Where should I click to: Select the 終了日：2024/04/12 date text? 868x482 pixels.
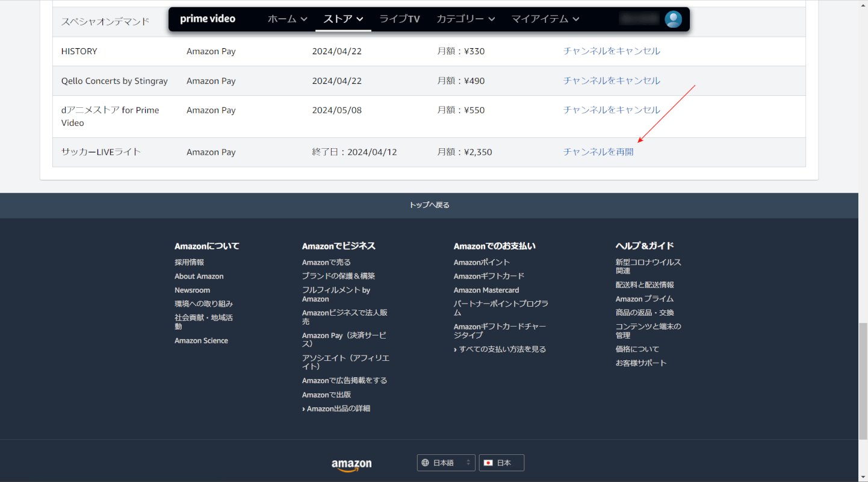tap(355, 152)
